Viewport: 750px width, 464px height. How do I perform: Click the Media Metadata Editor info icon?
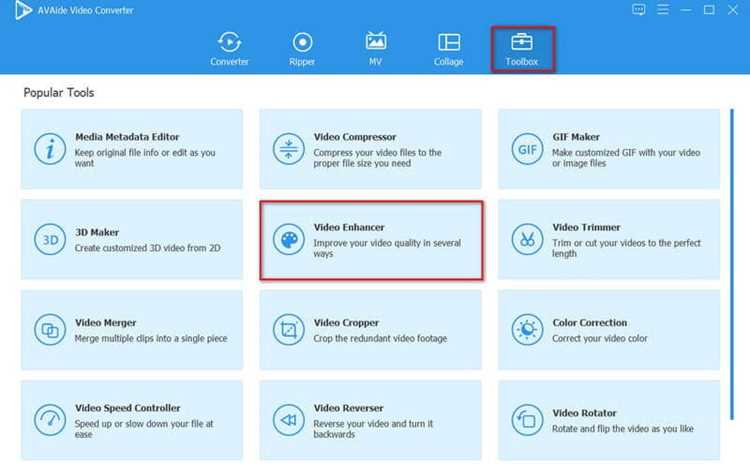click(x=50, y=149)
